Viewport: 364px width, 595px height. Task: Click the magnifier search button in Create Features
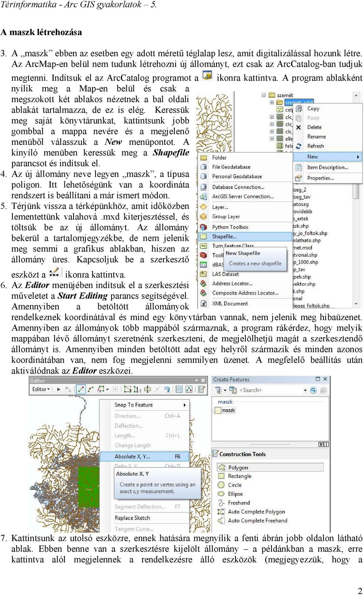[313, 390]
